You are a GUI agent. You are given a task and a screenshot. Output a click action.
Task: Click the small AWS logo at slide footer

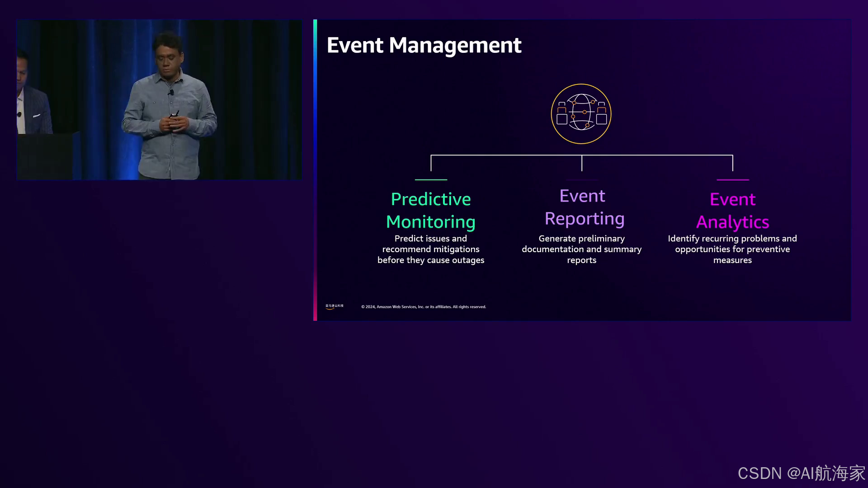[334, 306]
